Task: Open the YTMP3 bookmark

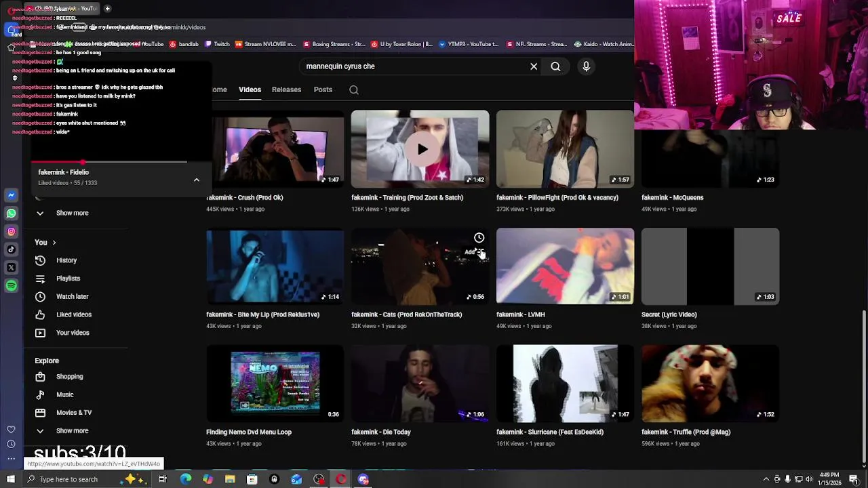Action: pos(469,44)
